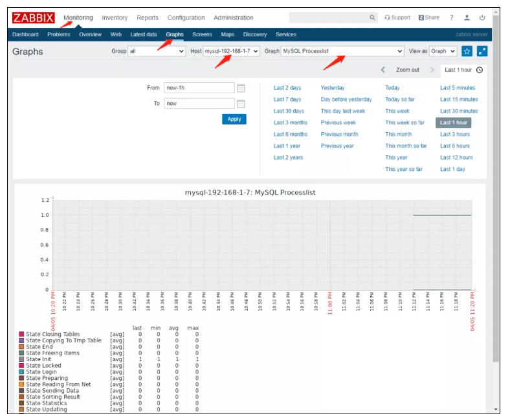Click the State Init legend label

pyautogui.click(x=38, y=359)
